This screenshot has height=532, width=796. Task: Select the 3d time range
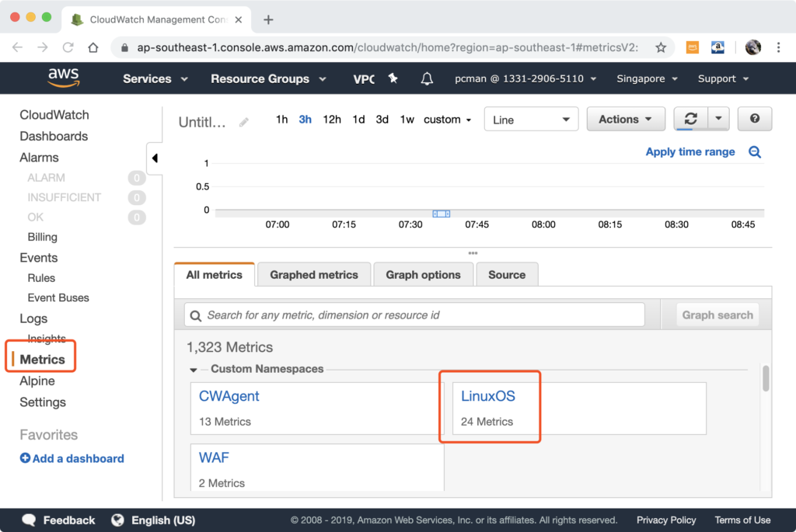[382, 120]
